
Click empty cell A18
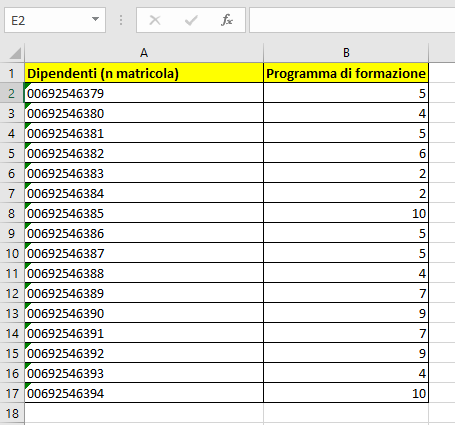(144, 413)
